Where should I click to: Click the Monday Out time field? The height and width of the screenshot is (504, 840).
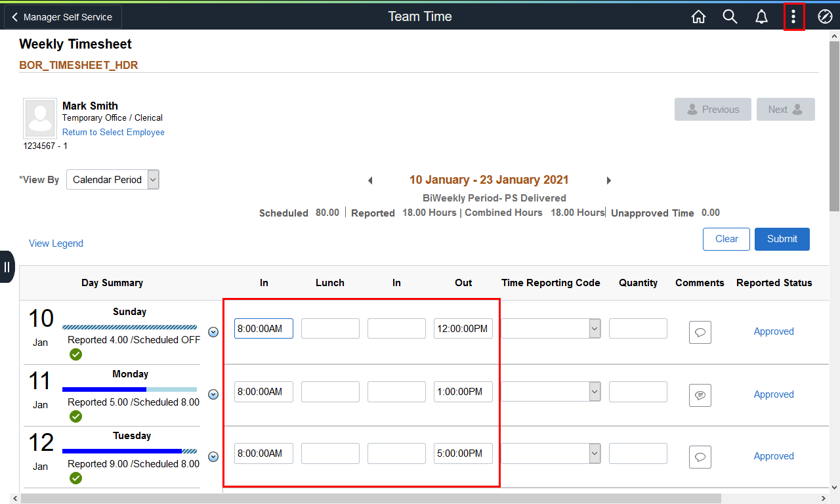[x=463, y=392]
